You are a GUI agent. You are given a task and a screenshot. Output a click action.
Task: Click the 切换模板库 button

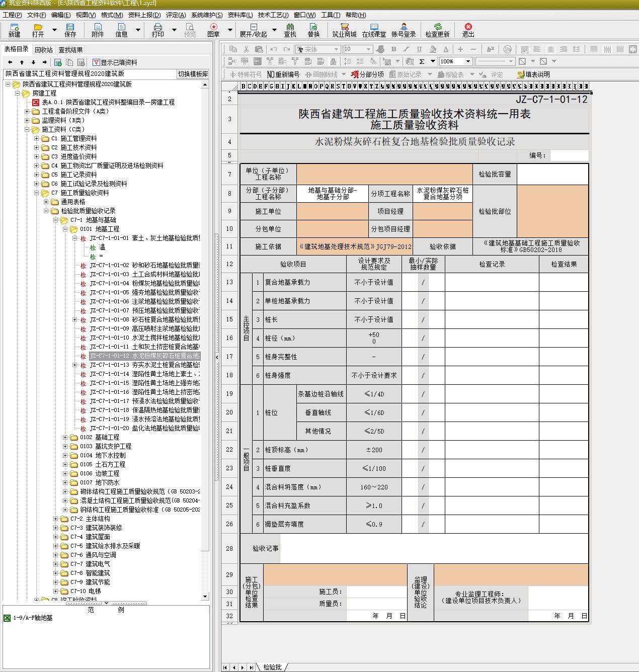tap(193, 74)
